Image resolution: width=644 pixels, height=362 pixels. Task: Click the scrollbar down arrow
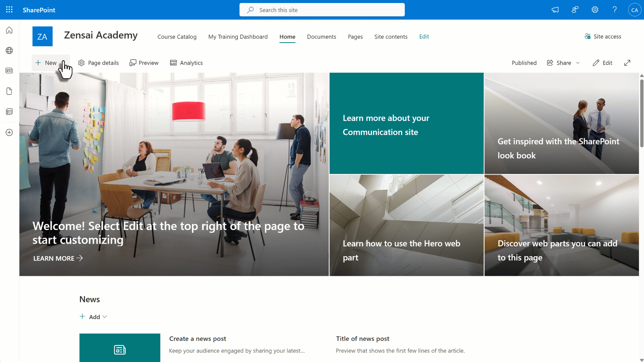pos(642,360)
